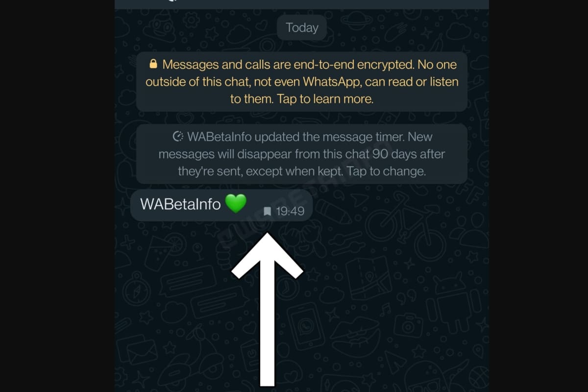
Task: Click the disappearing message timer icon
Action: 178,136
